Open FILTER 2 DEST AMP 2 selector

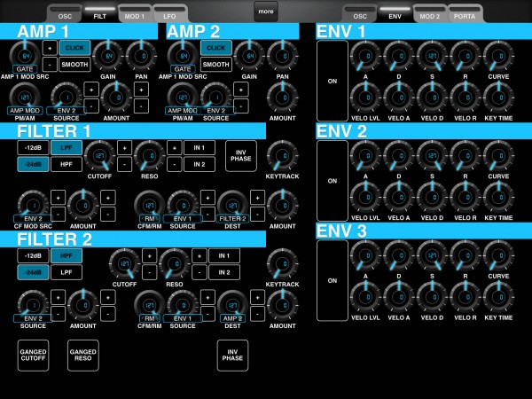(x=232, y=318)
